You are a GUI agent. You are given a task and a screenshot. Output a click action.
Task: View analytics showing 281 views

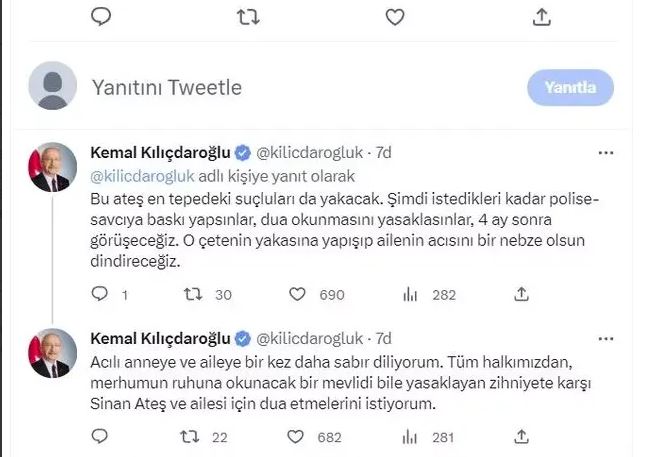pos(410,435)
